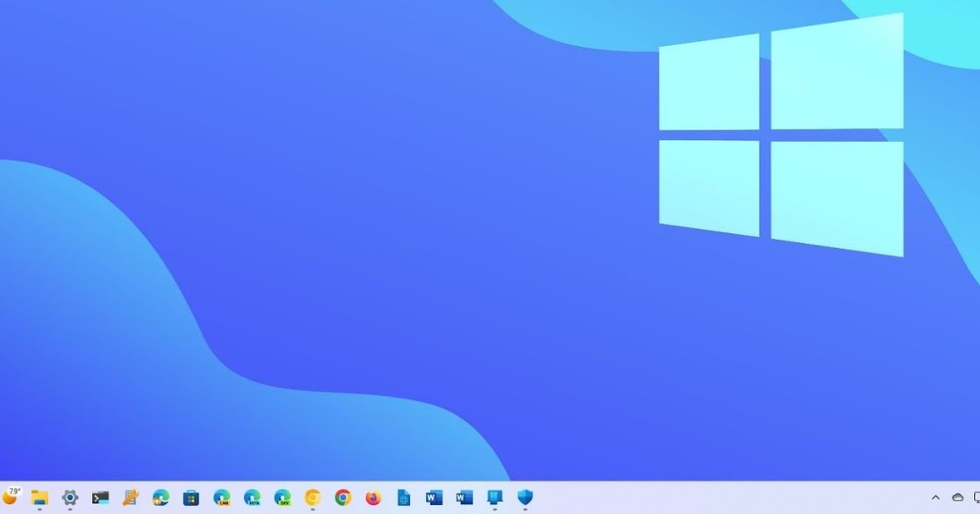Launch Windows Terminal from the taskbar
This screenshot has height=514, width=980.
click(100, 498)
